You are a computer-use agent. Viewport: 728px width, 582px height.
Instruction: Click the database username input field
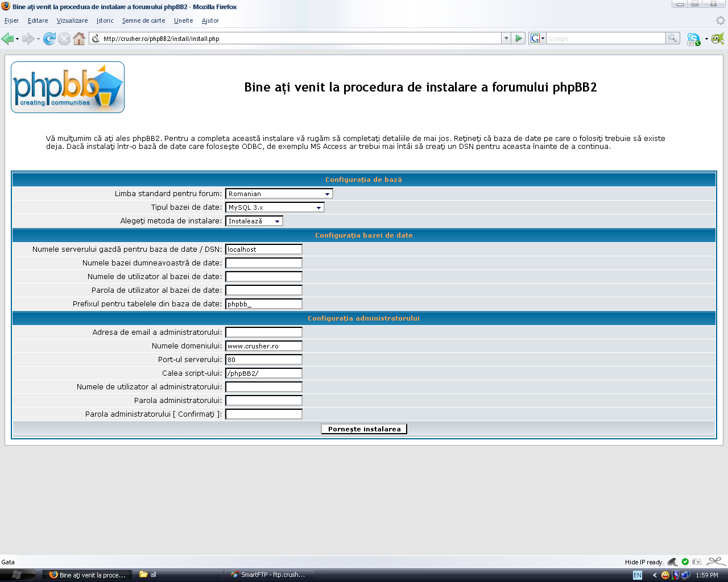[264, 277]
